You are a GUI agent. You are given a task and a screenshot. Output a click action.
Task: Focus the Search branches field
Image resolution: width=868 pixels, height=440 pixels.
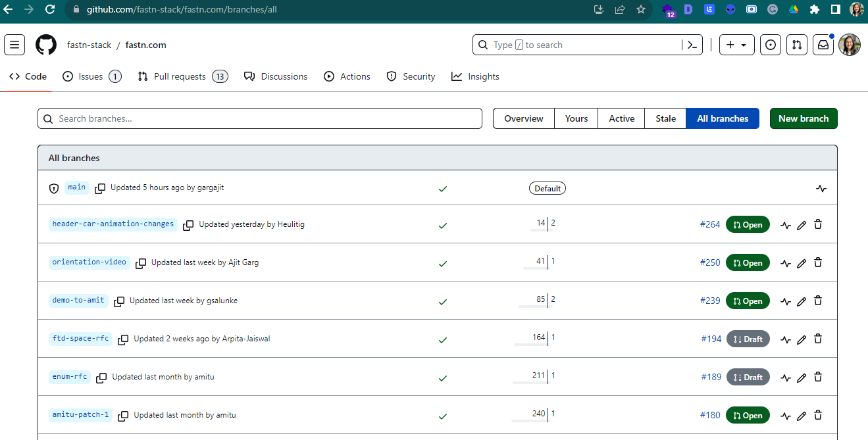click(260, 118)
